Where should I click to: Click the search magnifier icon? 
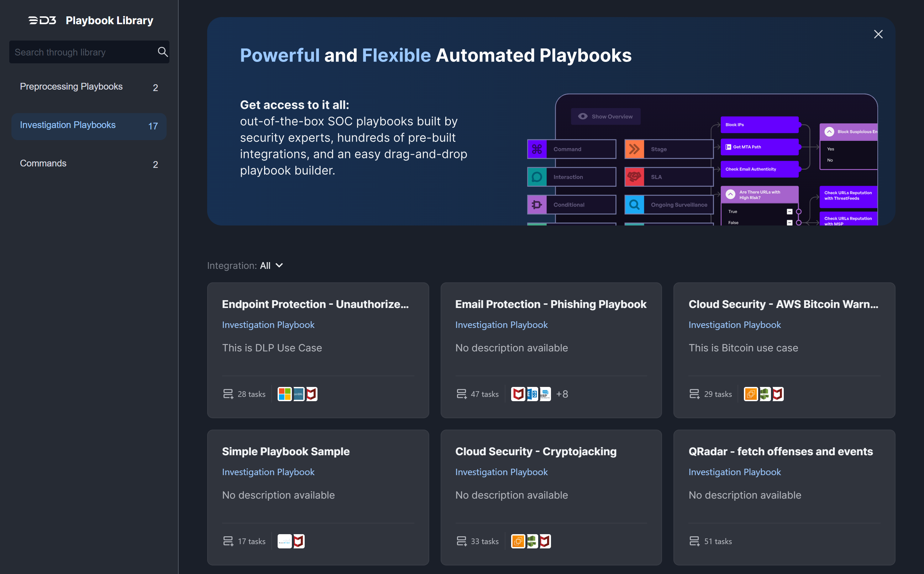tap(163, 52)
